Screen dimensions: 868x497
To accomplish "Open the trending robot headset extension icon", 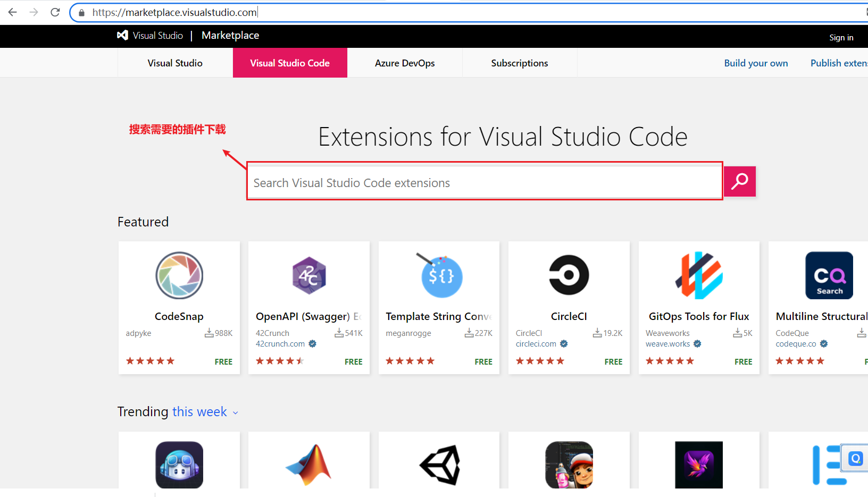I will coord(179,465).
